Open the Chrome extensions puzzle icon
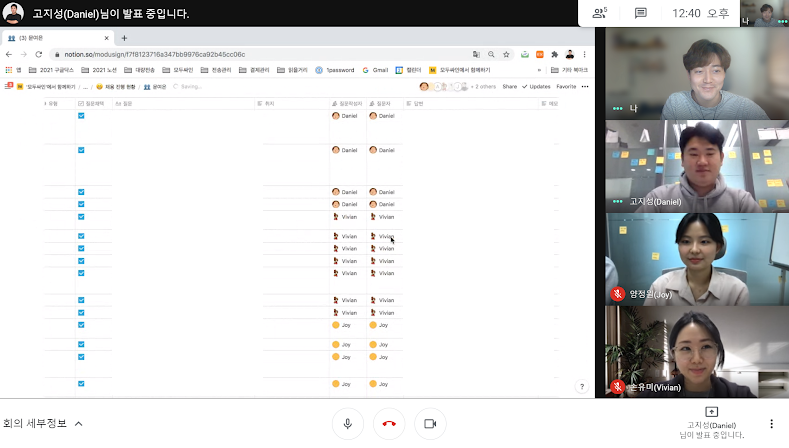The height and width of the screenshot is (448, 789). click(x=555, y=54)
